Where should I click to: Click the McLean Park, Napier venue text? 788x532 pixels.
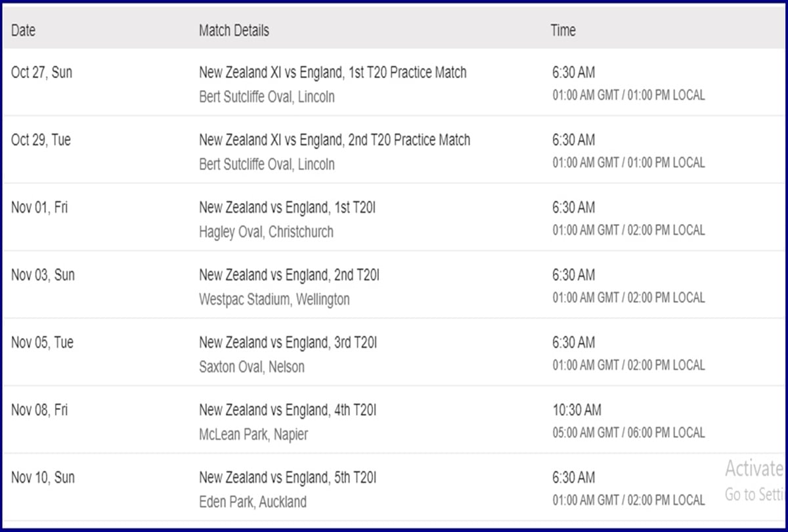(x=253, y=435)
